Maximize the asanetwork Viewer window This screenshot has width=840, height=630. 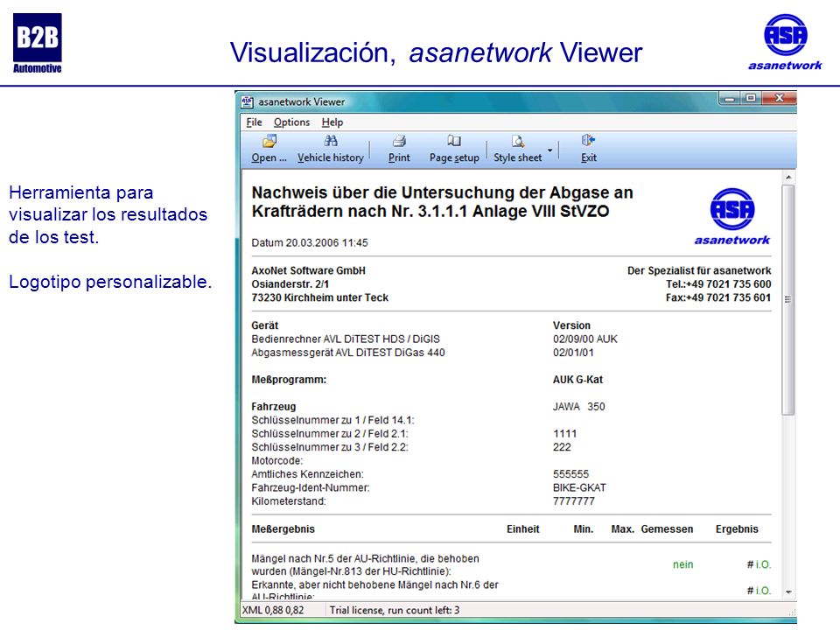(751, 99)
